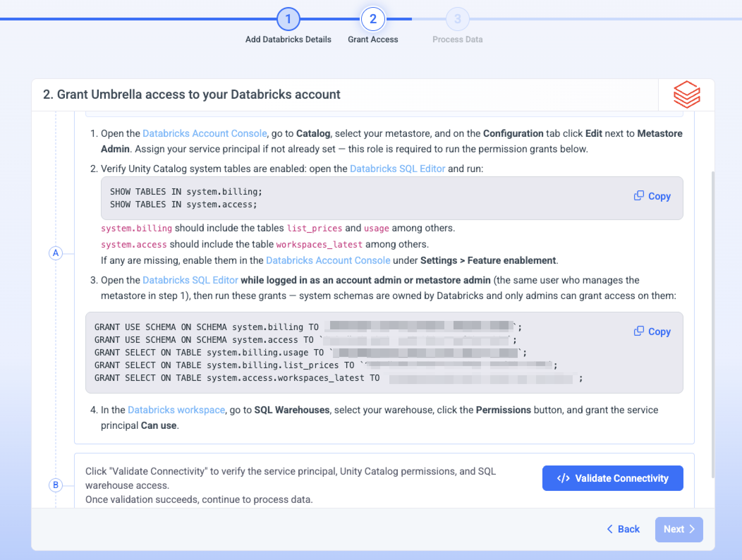
Task: Click 'GRANT SELECT ON TABLE system.billing.usage' line
Action: (x=310, y=352)
